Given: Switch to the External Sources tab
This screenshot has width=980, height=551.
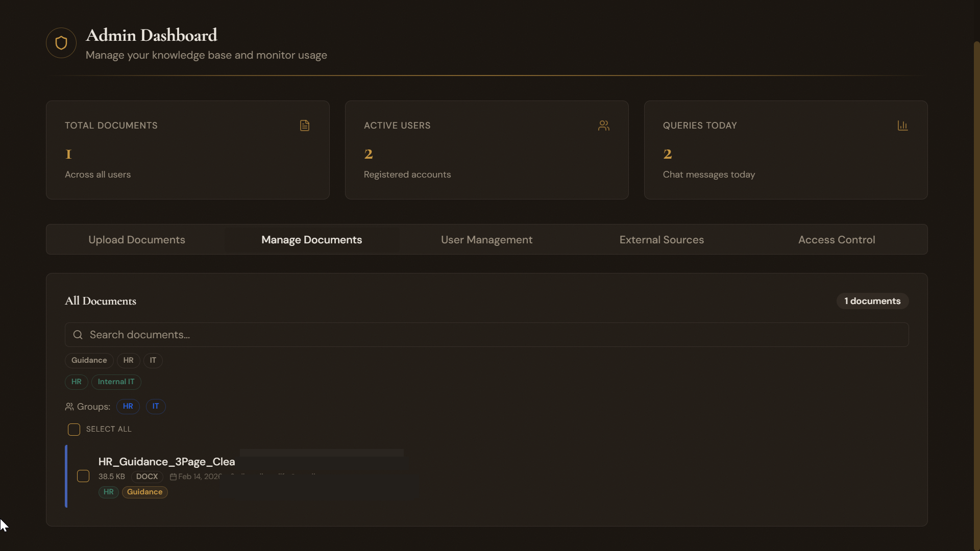Looking at the screenshot, I should tap(661, 240).
